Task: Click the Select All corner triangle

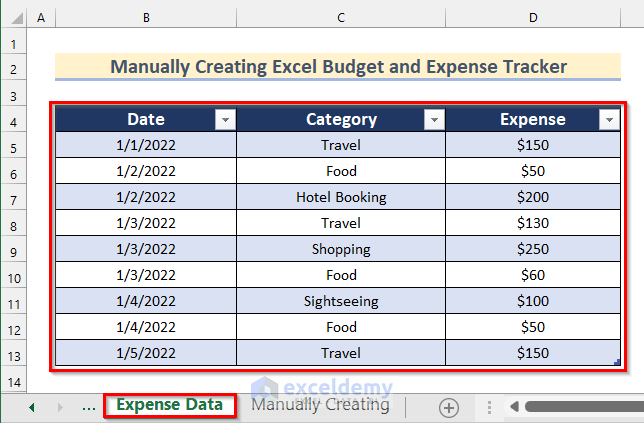Action: click(13, 18)
